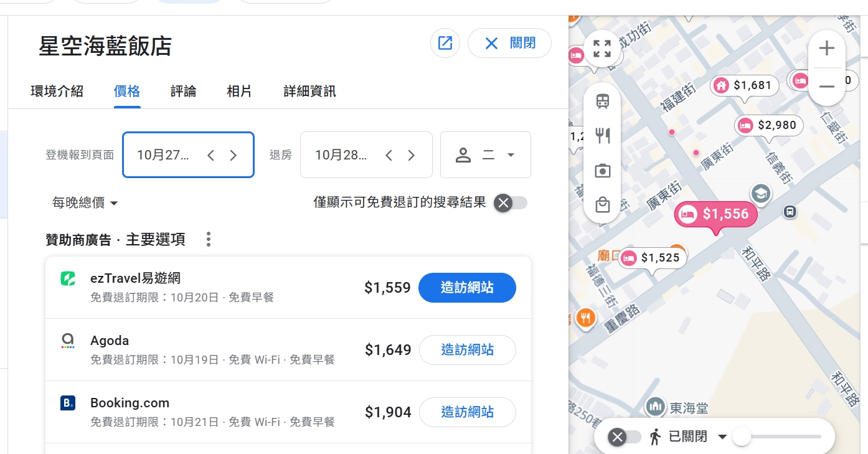Toggle the walking distance switch on map
The image size is (868, 454).
[625, 437]
